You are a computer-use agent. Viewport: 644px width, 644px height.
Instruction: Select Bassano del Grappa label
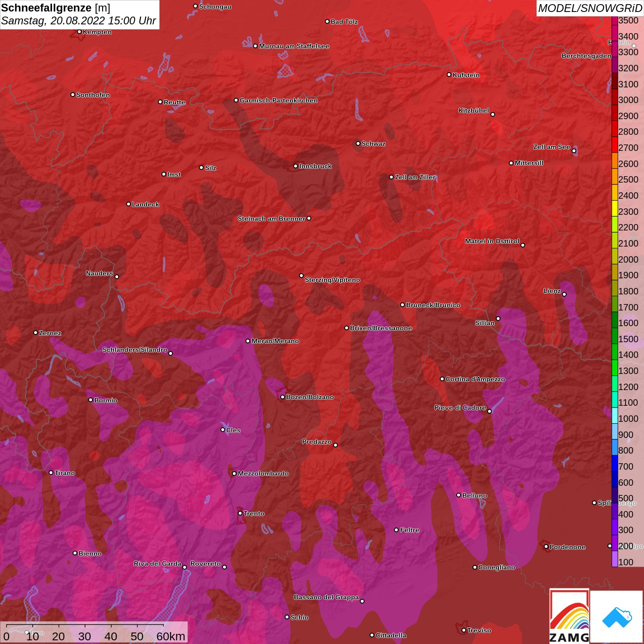point(327,597)
